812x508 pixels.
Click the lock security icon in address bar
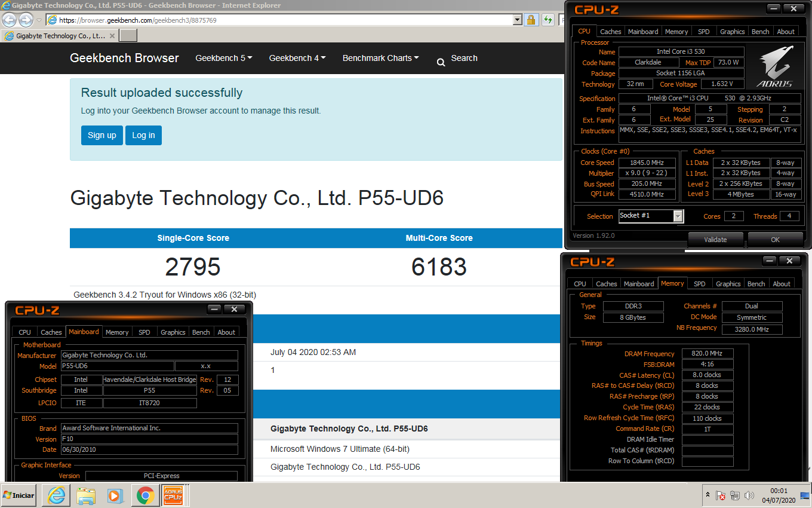(x=530, y=20)
